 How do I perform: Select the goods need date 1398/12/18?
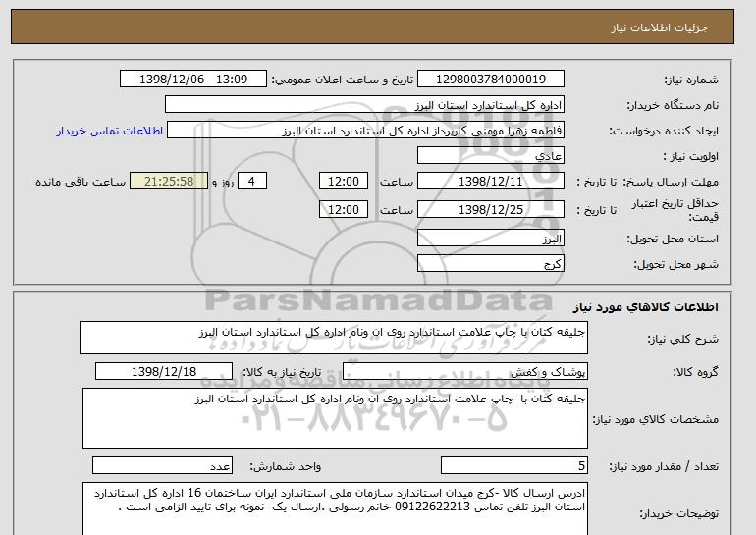164,372
